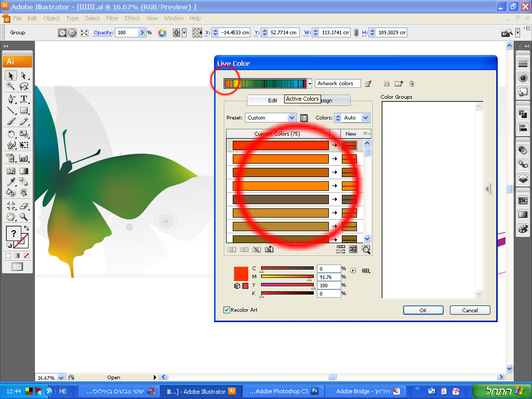Open the Help menu

click(x=195, y=18)
